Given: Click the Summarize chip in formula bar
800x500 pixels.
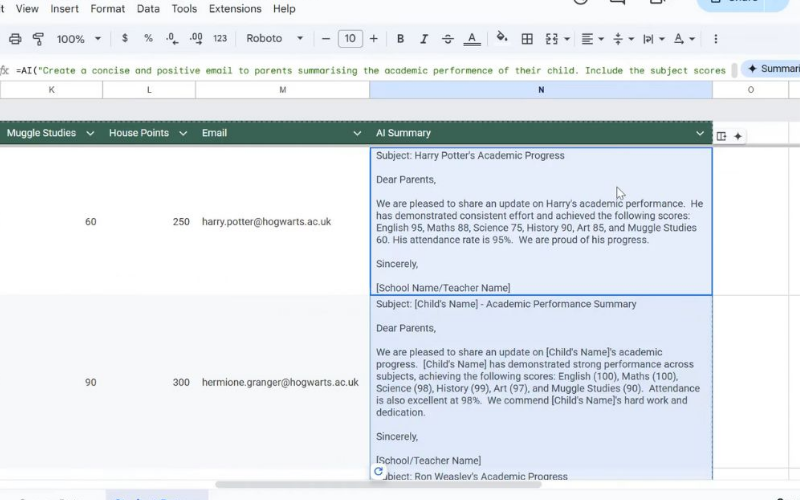Looking at the screenshot, I should [x=770, y=69].
